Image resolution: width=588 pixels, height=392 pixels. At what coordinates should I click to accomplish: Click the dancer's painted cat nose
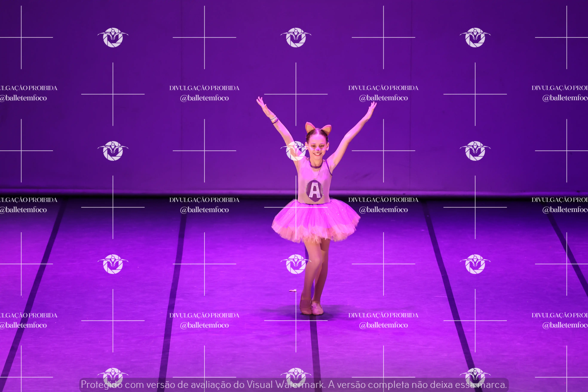coord(318,150)
